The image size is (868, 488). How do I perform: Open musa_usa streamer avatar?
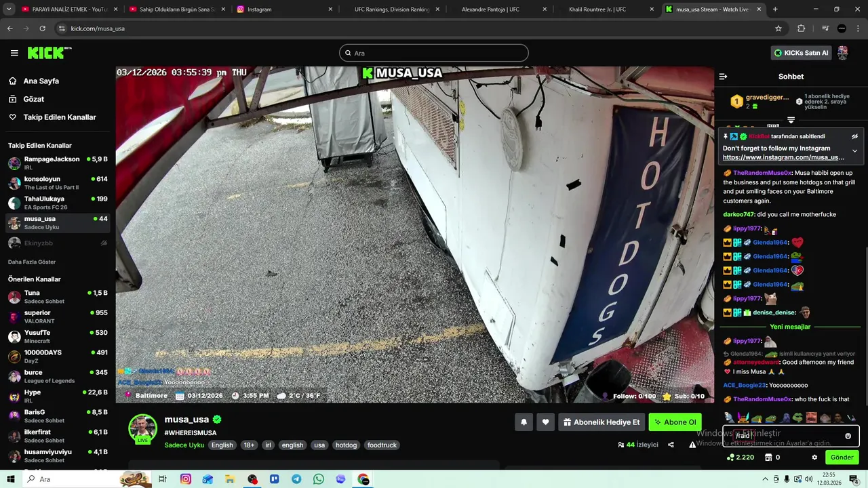tap(142, 428)
